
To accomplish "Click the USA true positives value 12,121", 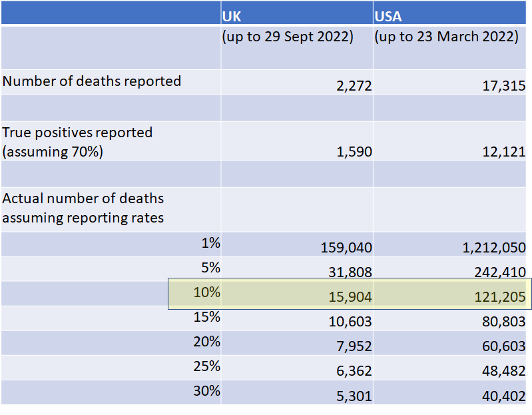I will click(504, 152).
